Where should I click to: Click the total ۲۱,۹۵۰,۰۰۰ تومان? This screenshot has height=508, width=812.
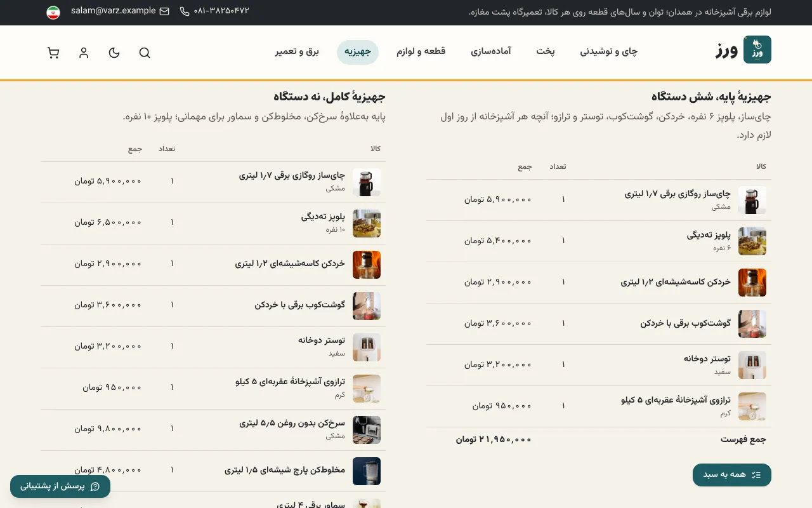(494, 439)
